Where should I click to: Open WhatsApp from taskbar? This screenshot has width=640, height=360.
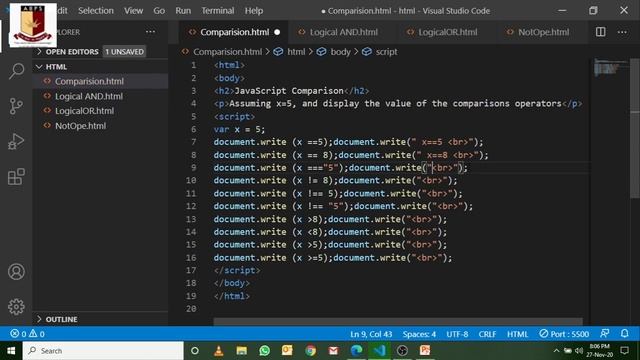[264, 351]
